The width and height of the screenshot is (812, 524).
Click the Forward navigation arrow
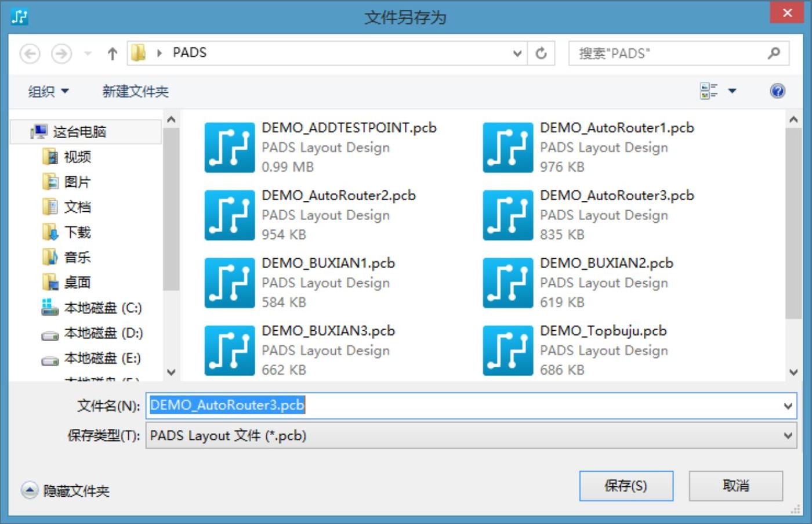coord(61,54)
